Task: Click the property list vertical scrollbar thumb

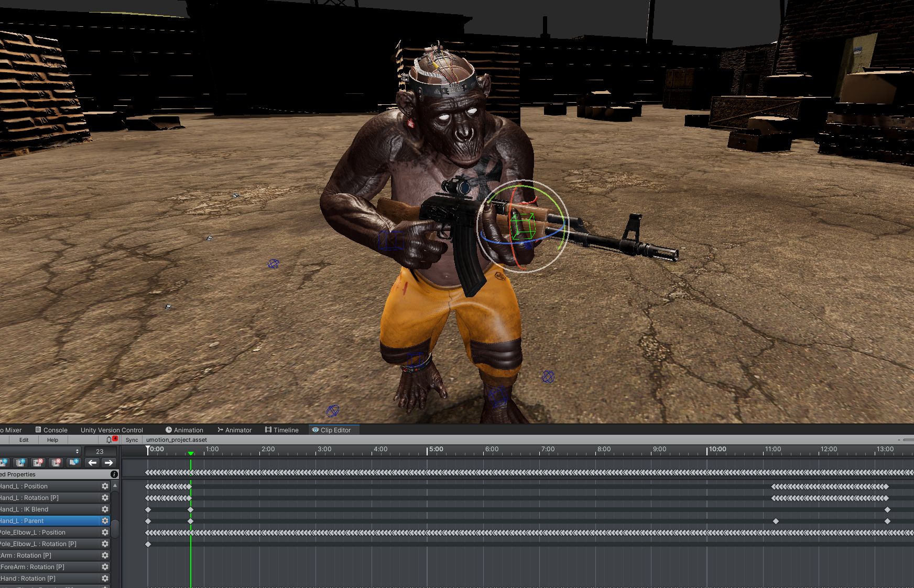Action: (115, 528)
